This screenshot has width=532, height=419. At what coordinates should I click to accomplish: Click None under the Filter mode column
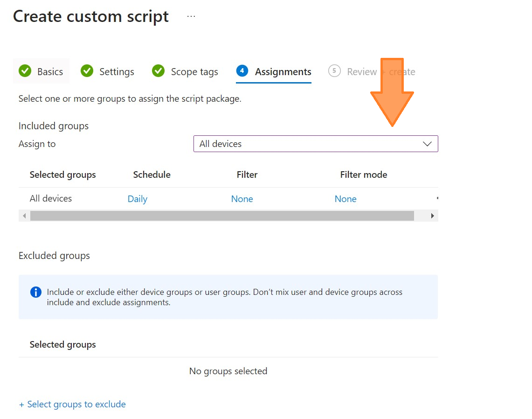(x=345, y=198)
